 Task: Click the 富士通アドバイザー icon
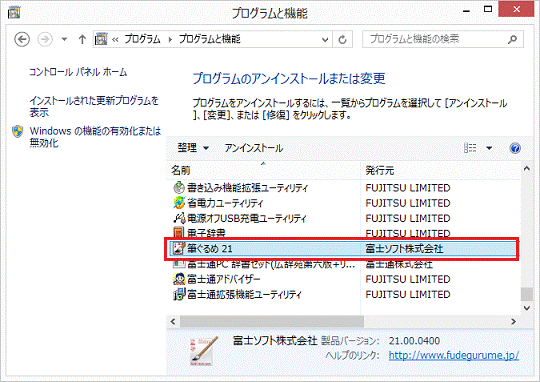(x=179, y=279)
